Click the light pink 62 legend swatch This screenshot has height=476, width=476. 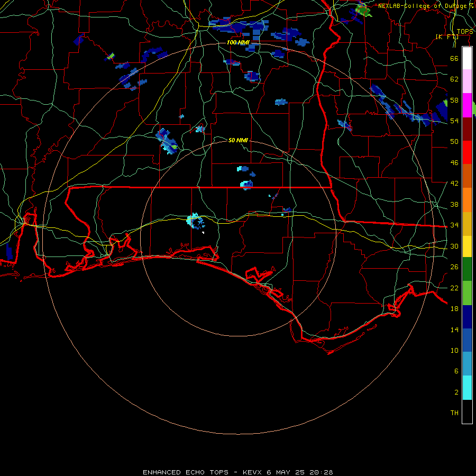(467, 81)
